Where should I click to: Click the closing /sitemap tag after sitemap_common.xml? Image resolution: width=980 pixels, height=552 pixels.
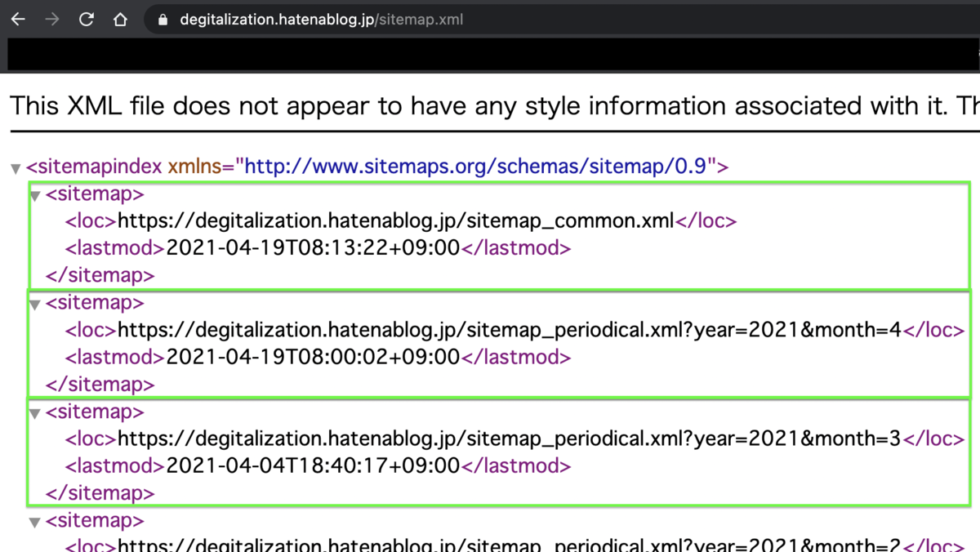(x=100, y=275)
